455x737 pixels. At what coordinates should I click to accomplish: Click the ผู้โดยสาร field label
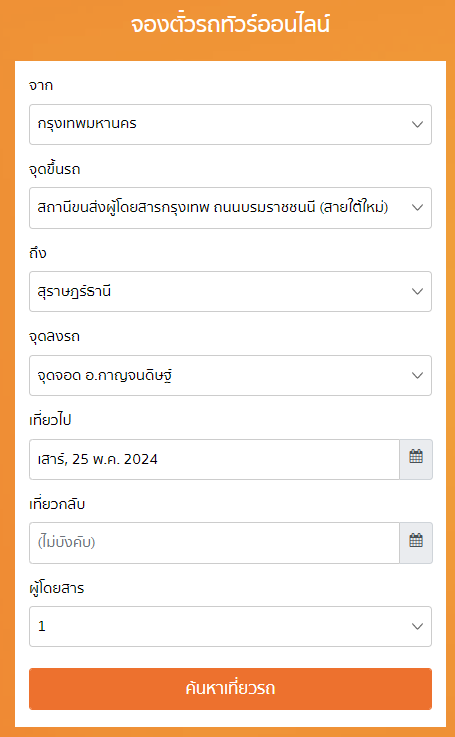[56, 588]
